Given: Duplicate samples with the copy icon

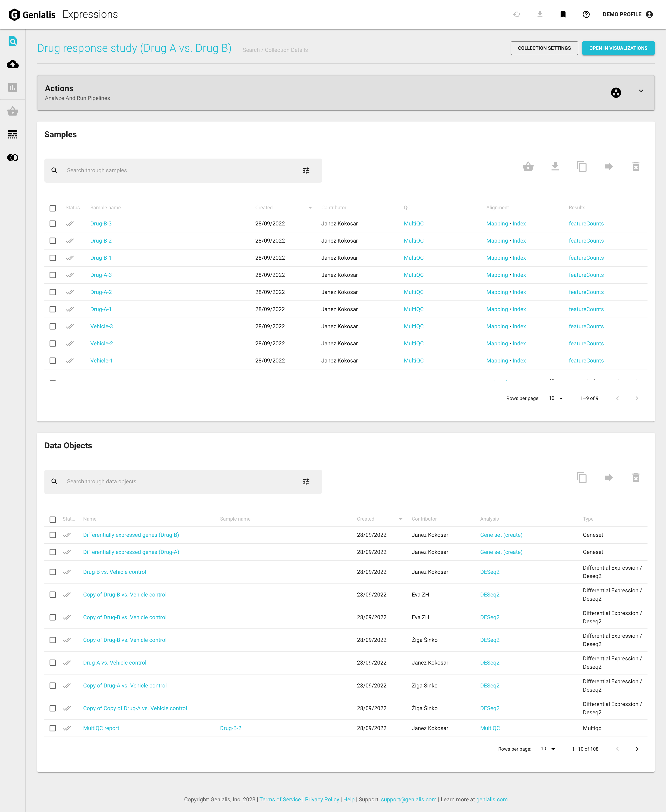Looking at the screenshot, I should pyautogui.click(x=582, y=167).
